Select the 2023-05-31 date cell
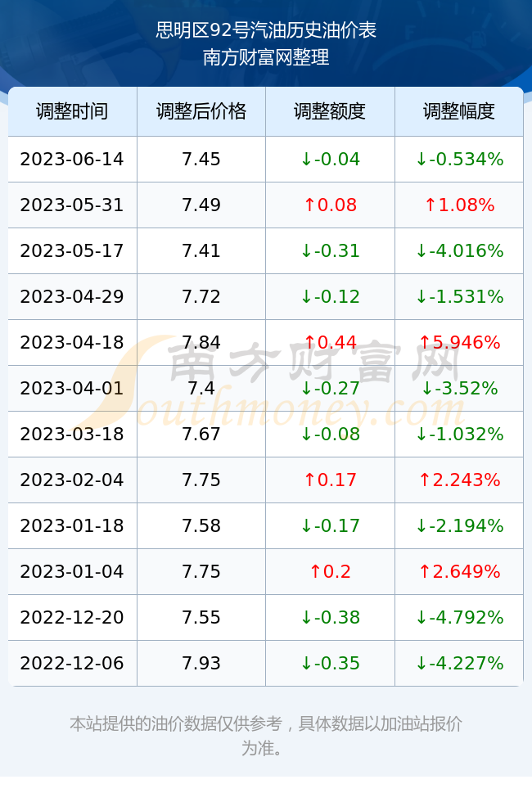 [72, 205]
